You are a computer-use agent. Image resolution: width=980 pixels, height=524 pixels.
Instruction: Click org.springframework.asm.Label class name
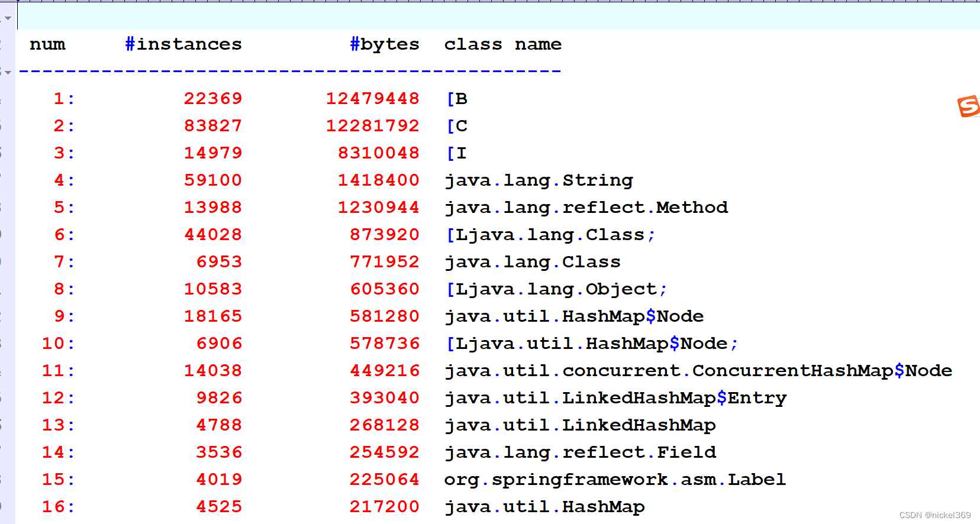pos(615,480)
